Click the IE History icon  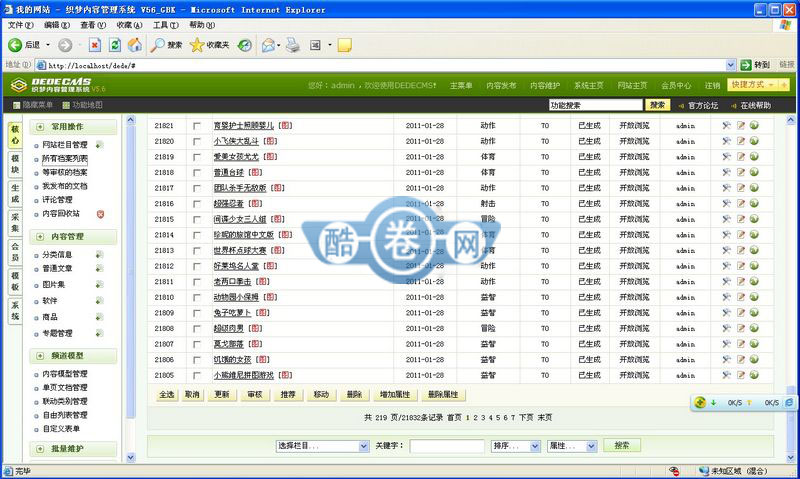coord(245,45)
